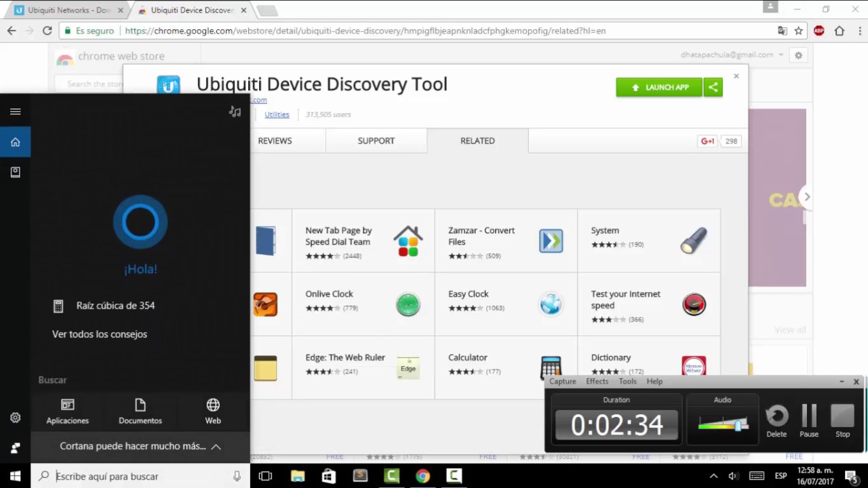Viewport: 868px width, 488px height.
Task: Open Zamzar - Convert Files app
Action: [506, 241]
